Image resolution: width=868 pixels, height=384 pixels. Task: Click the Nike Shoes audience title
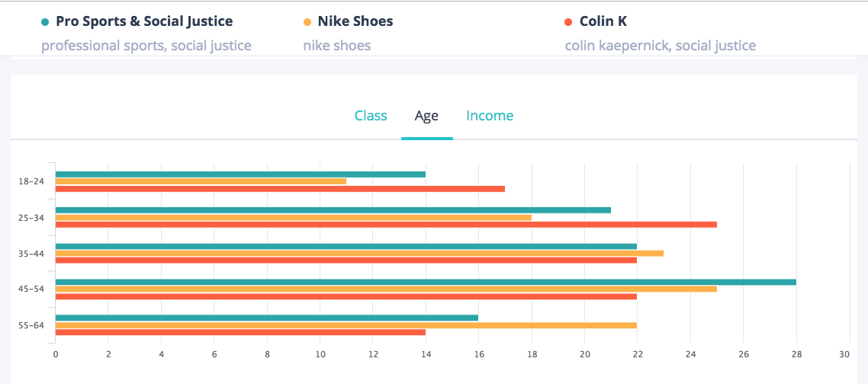coord(355,21)
